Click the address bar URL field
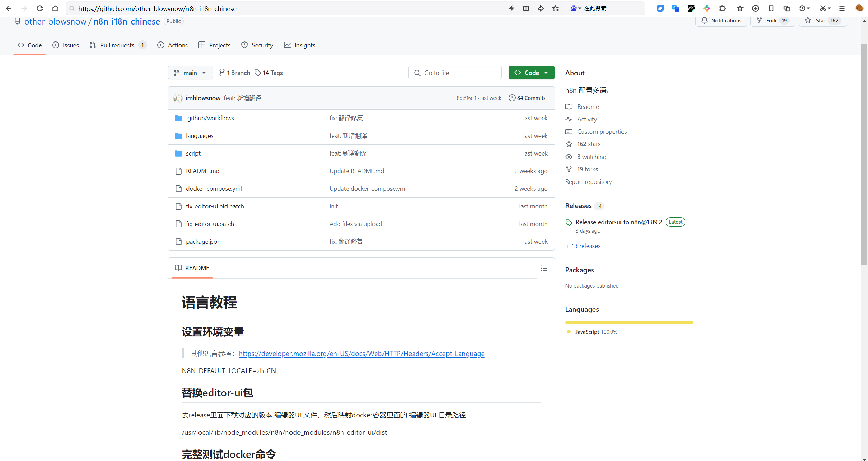The height and width of the screenshot is (461, 868). [287, 8]
